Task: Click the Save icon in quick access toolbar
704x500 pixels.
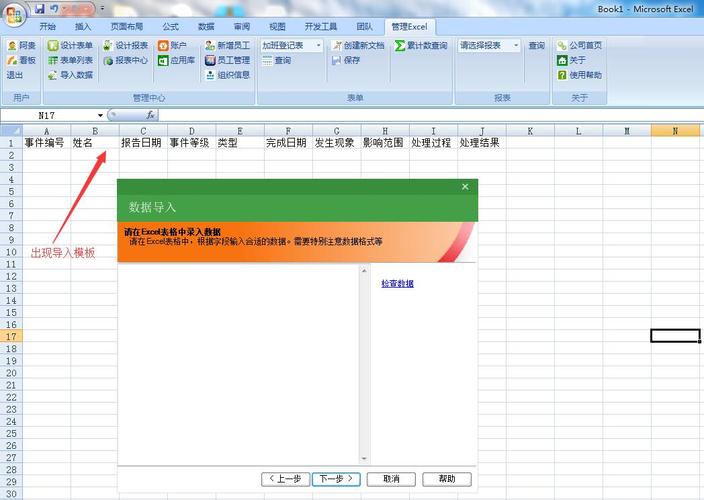Action: 40,9
